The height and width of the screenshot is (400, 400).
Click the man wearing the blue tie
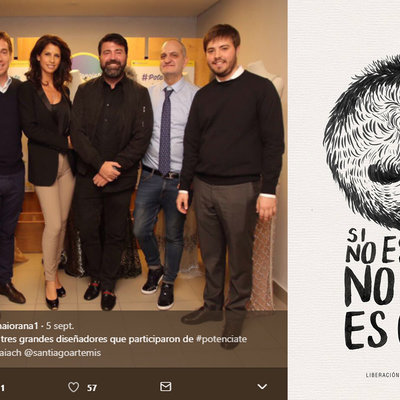click(x=163, y=170)
